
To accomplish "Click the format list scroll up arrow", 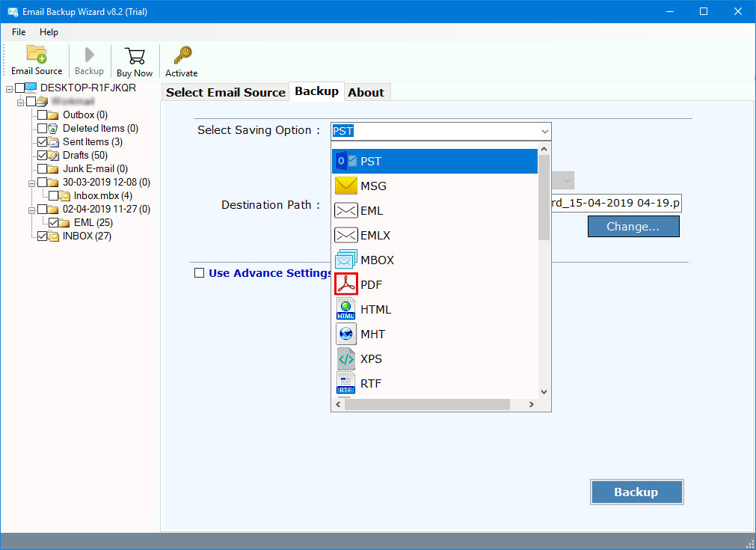I will 544,149.
